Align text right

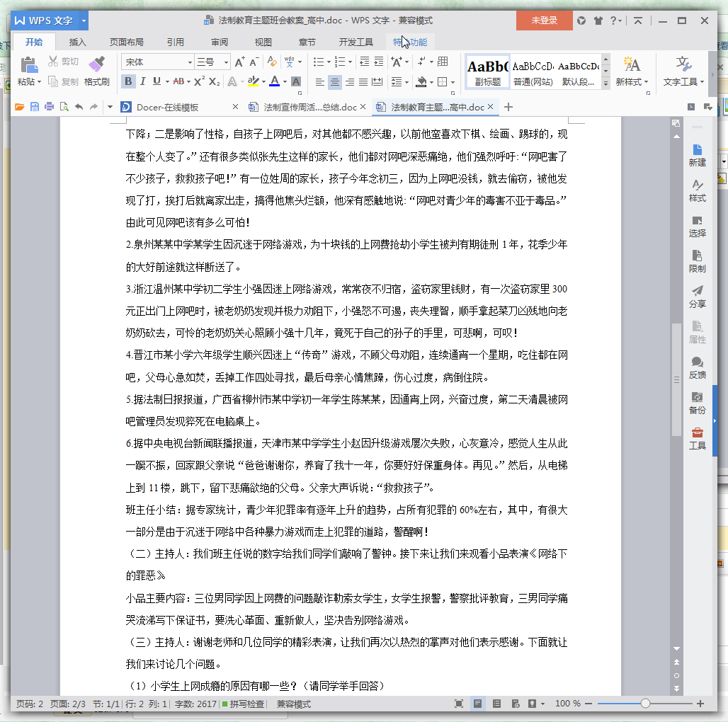(350, 82)
